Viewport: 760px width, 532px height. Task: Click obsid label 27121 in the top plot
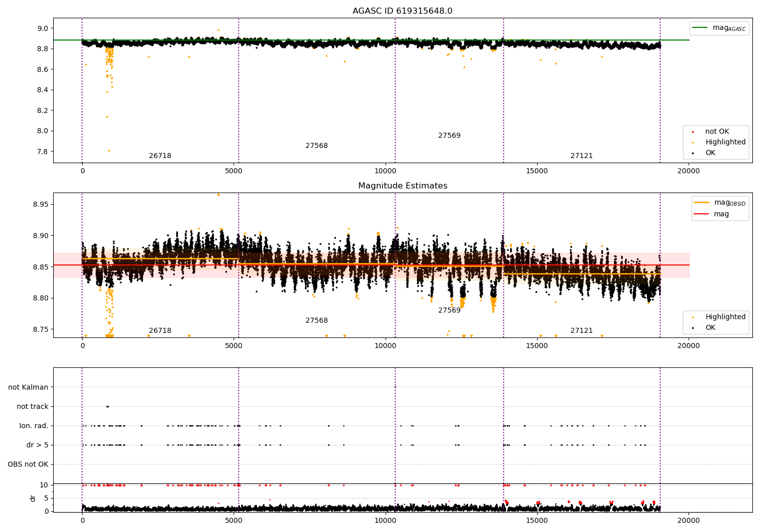point(582,156)
